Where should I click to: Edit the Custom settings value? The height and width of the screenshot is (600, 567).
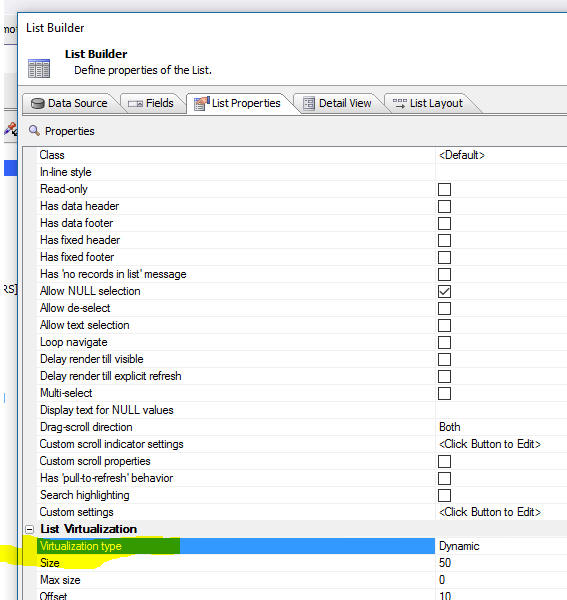point(501,512)
